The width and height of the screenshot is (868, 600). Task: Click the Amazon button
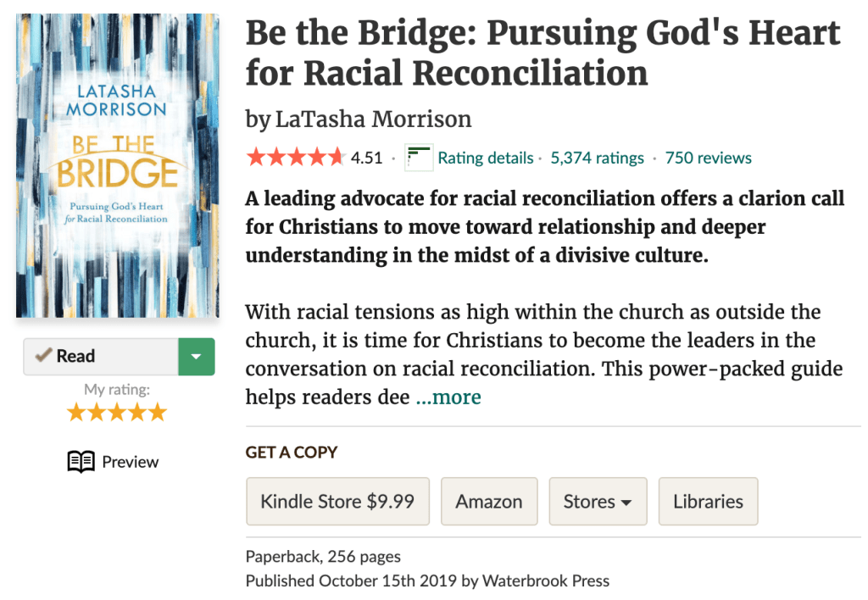[489, 502]
